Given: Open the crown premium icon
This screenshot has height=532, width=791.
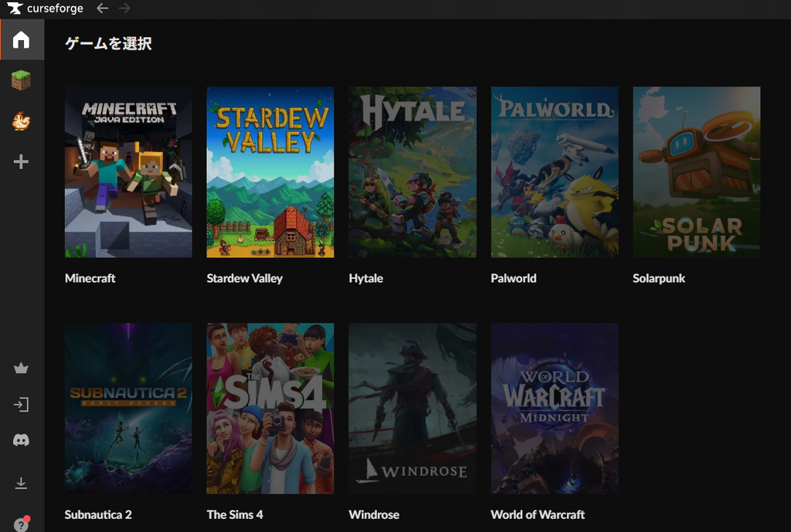Looking at the screenshot, I should 21,368.
